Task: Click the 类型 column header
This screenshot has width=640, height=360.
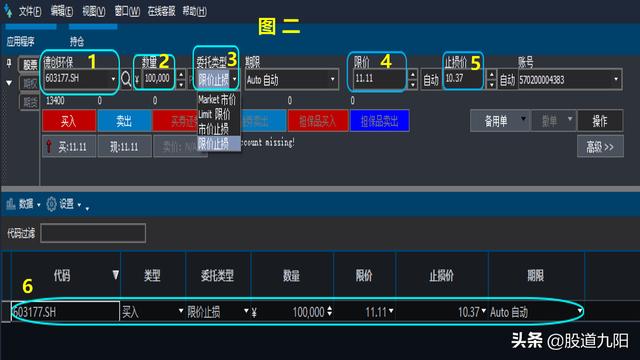Action: tap(153, 276)
